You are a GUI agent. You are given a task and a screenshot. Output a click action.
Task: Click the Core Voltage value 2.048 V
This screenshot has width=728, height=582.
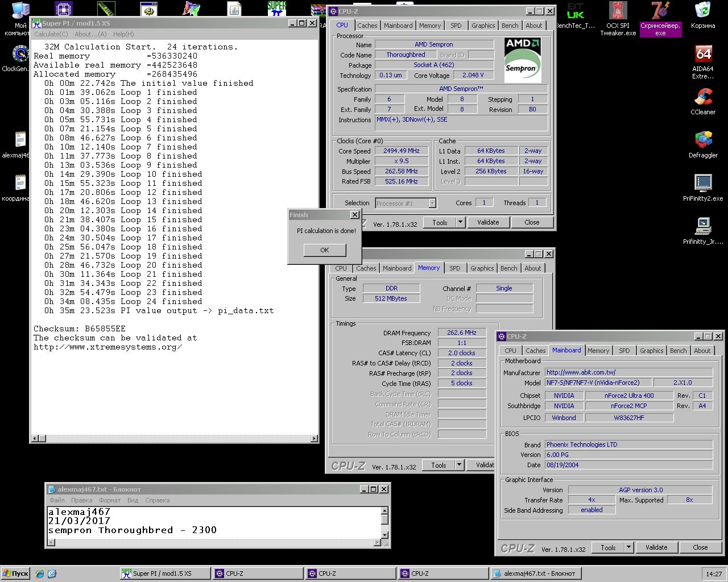click(x=473, y=75)
